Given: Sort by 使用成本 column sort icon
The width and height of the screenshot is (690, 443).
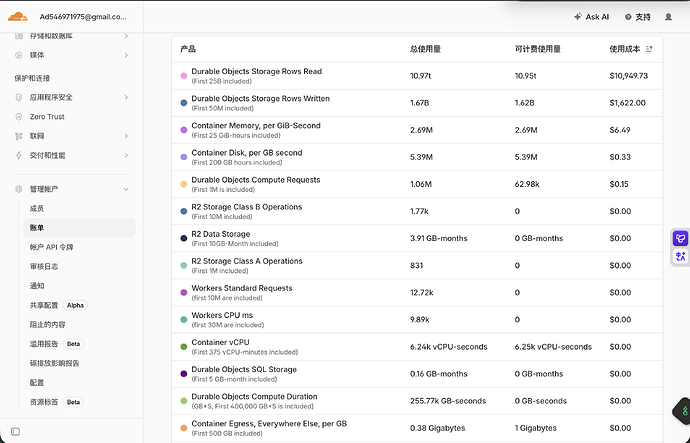Looking at the screenshot, I should pyautogui.click(x=649, y=49).
